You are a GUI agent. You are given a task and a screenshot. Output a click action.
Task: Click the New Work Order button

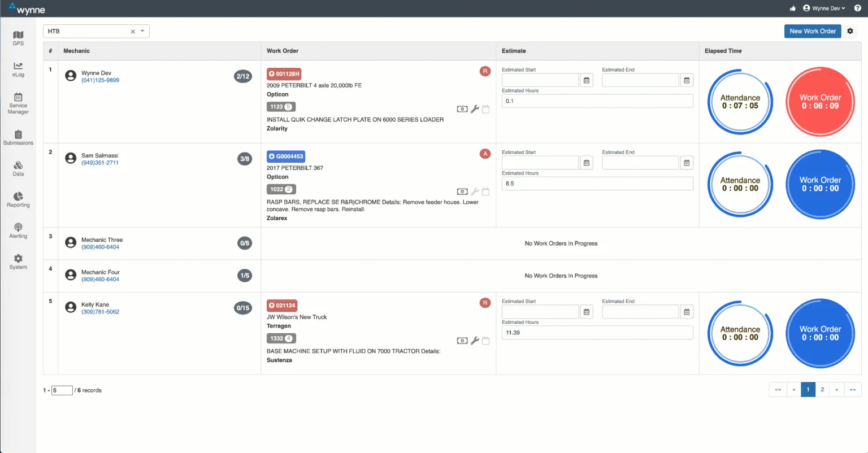pos(813,31)
